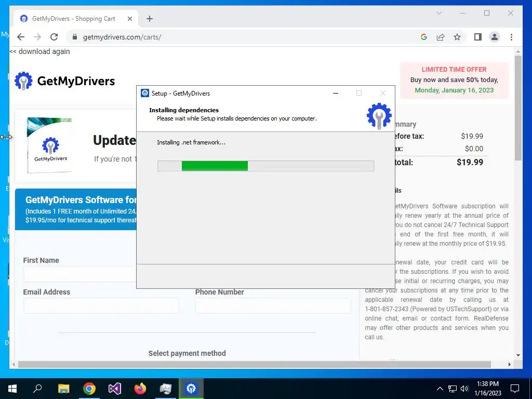The image size is (532, 399).
Task: Click the Phone Number input field
Action: [273, 305]
